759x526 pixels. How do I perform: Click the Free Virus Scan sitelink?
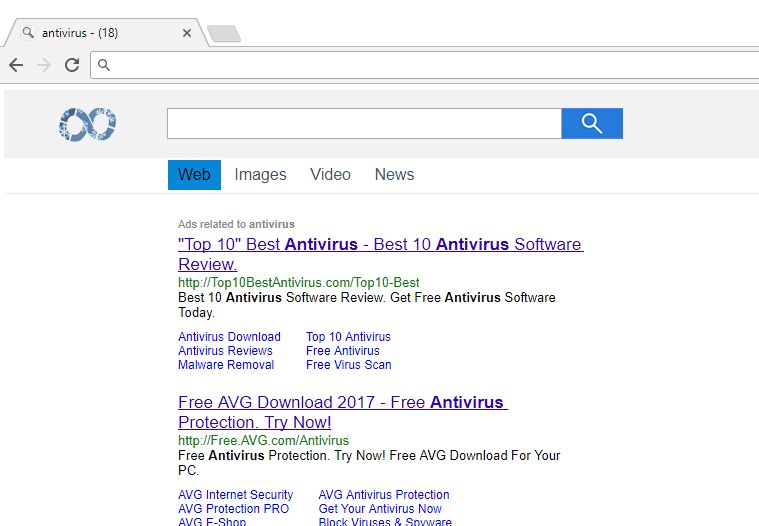348,365
